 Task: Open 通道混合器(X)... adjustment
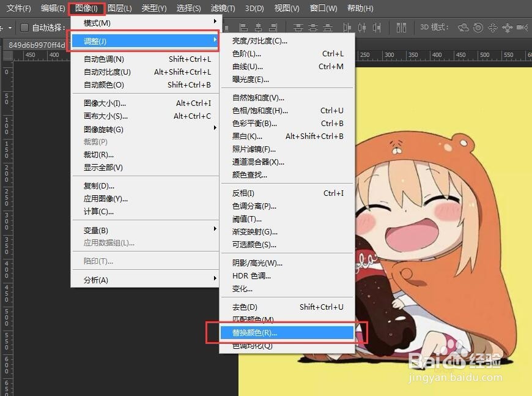point(287,162)
